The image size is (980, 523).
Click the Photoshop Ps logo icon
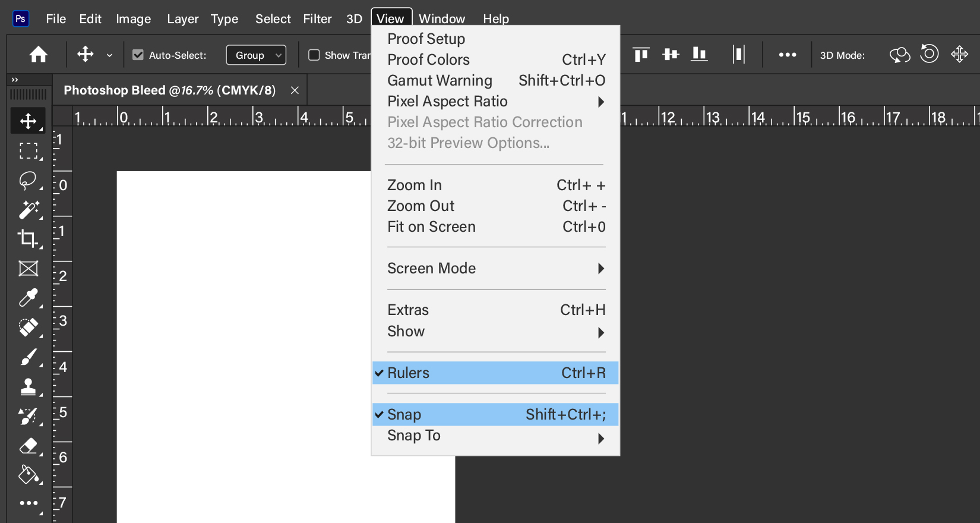click(x=20, y=18)
